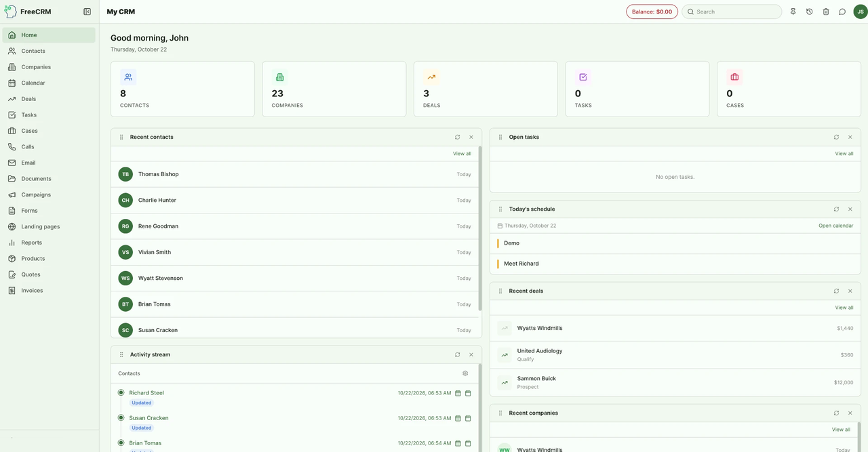The width and height of the screenshot is (868, 452).
Task: Open the Meet Richard schedule entry
Action: pos(675,264)
